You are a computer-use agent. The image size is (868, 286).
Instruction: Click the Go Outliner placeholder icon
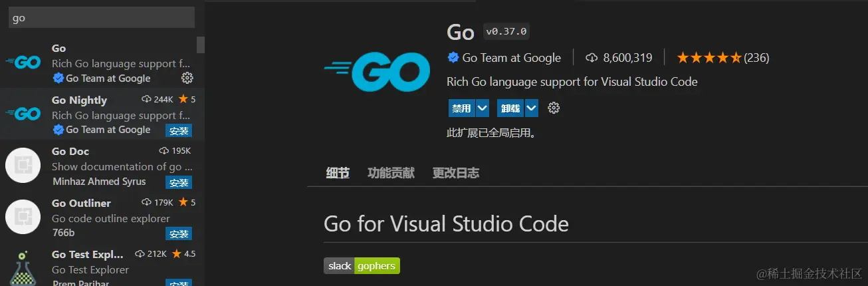23,217
